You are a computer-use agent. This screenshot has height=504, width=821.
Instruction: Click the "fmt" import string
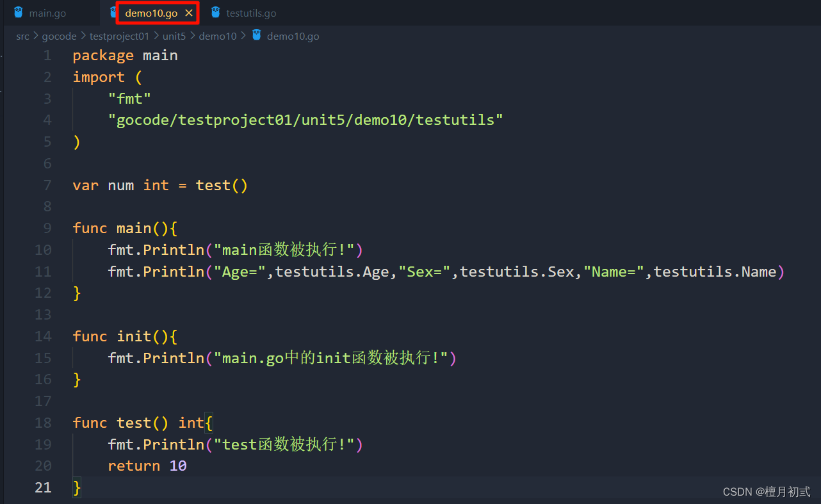pos(129,99)
